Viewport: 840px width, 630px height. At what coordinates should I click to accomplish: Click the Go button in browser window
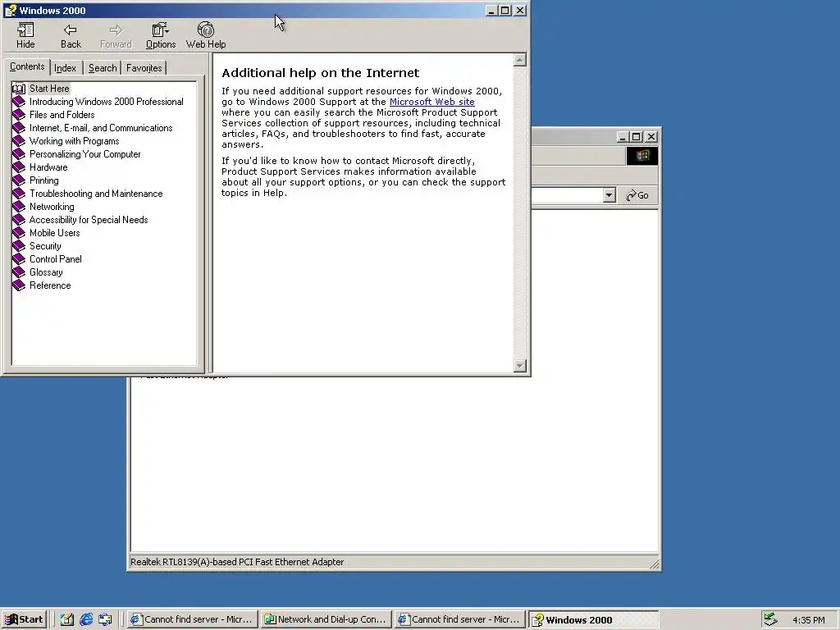click(x=637, y=195)
